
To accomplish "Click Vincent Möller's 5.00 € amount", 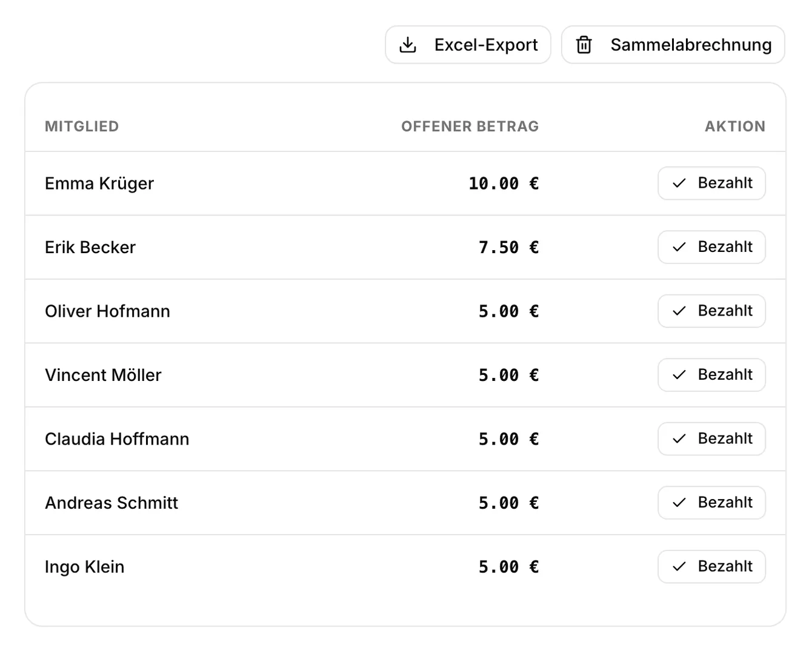I will (x=508, y=375).
